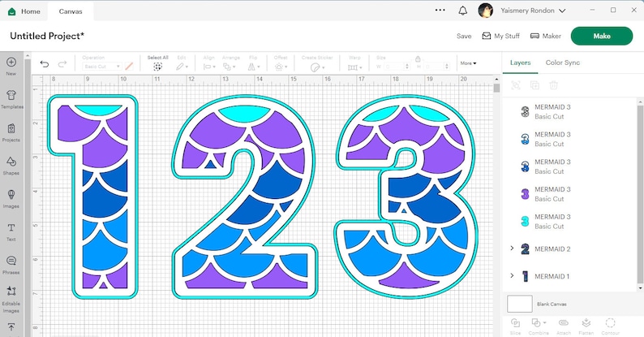The image size is (644, 337).
Task: Open the Maker machine selector
Action: pyautogui.click(x=545, y=37)
